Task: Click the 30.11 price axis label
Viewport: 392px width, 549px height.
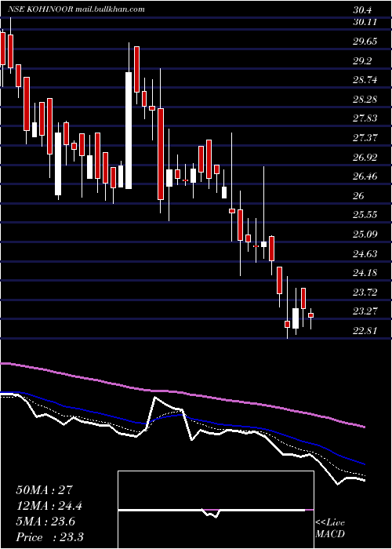Action: pos(365,22)
